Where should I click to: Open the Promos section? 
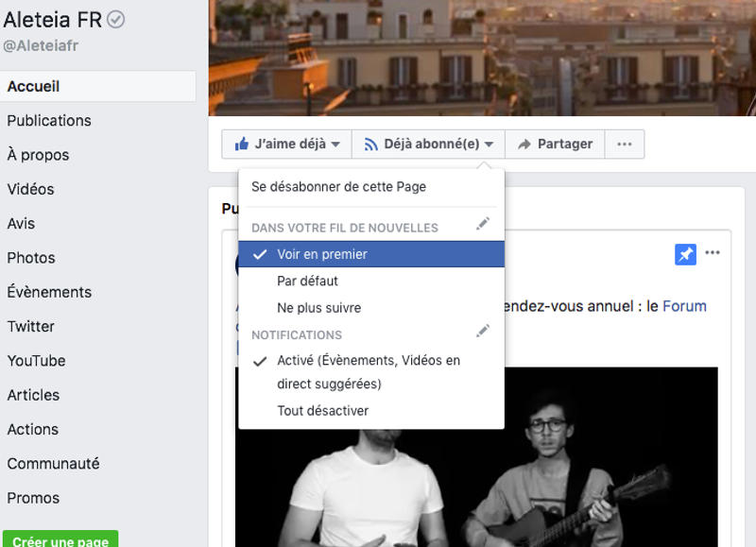point(33,498)
